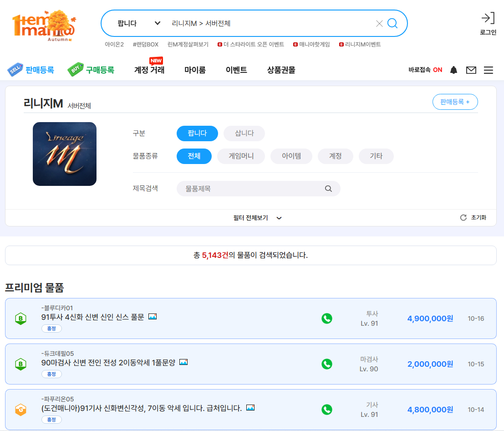Image resolution: width=504 pixels, height=431 pixels.
Task: Open image icon on 91기사 listing
Action: click(250, 407)
